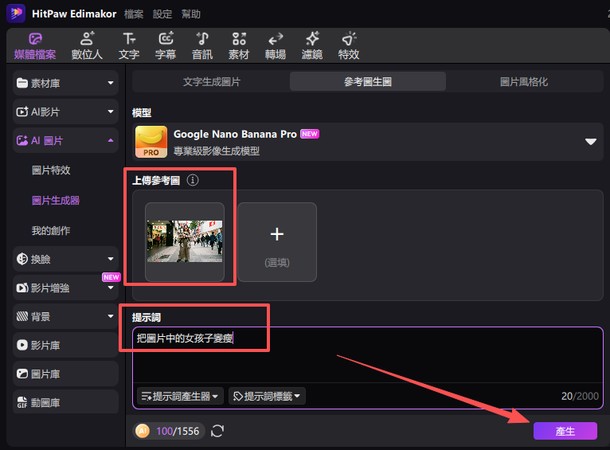Open the 素材 elements tool

(x=239, y=46)
